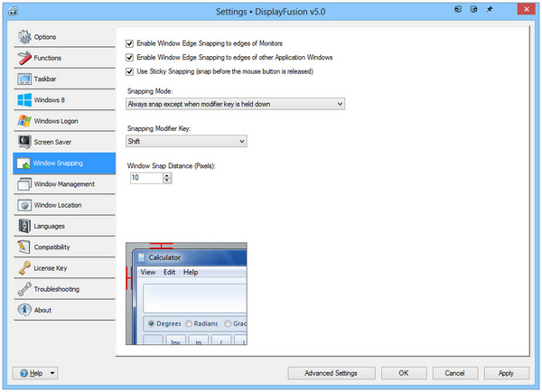Toggle snapping to edges of Monitors checkbox
Screen dimensions: 542x392
[129, 43]
